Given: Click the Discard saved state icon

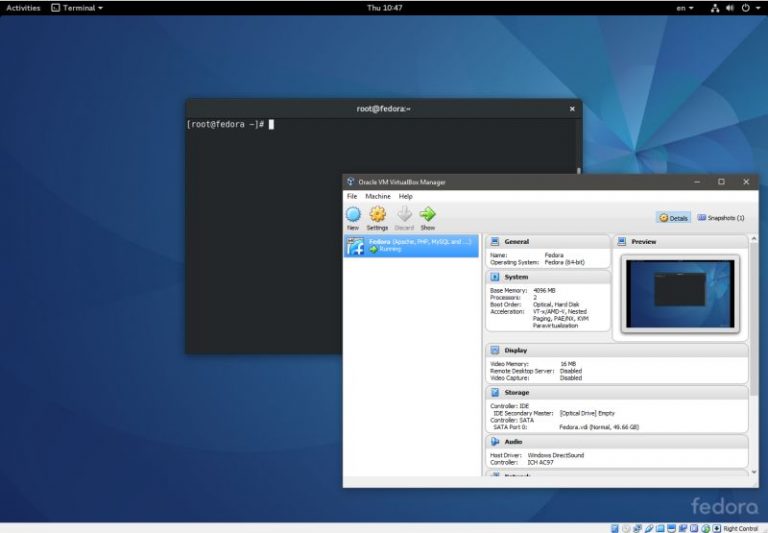Looking at the screenshot, I should 404,215.
